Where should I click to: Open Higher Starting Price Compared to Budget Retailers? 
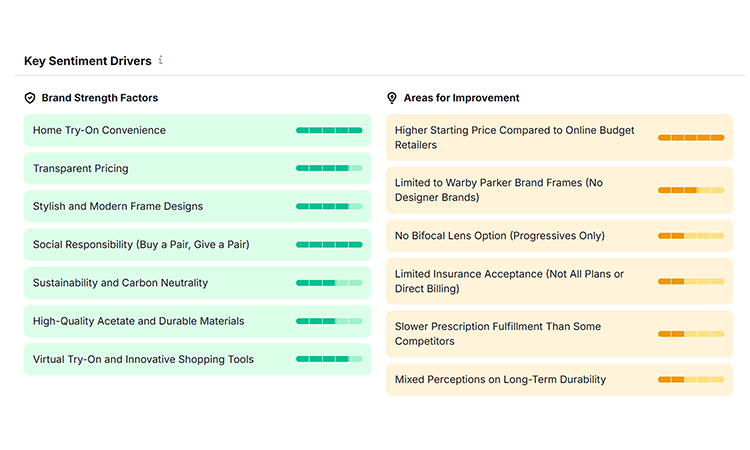click(x=560, y=137)
